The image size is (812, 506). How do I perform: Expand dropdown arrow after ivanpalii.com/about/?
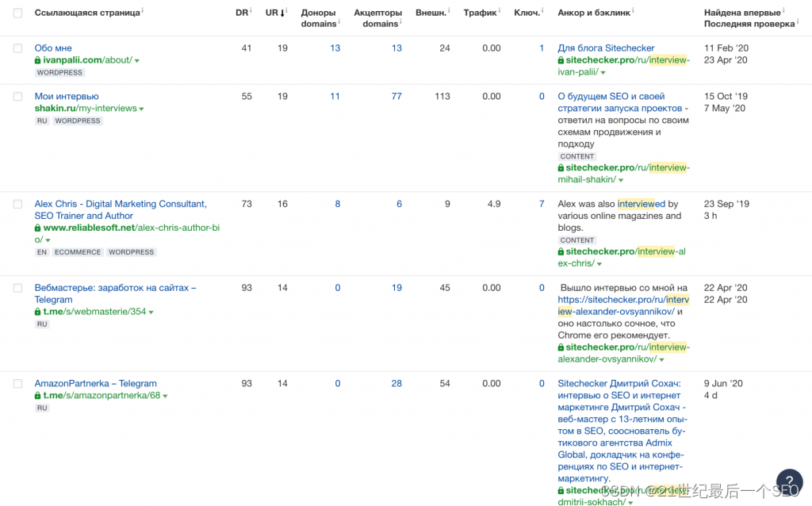(137, 61)
